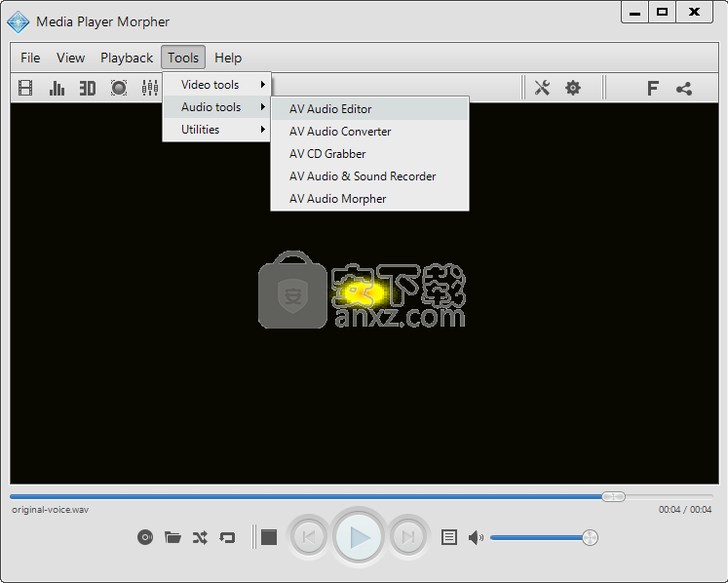Toggle shuffle mode
This screenshot has width=728, height=583.
pos(200,537)
